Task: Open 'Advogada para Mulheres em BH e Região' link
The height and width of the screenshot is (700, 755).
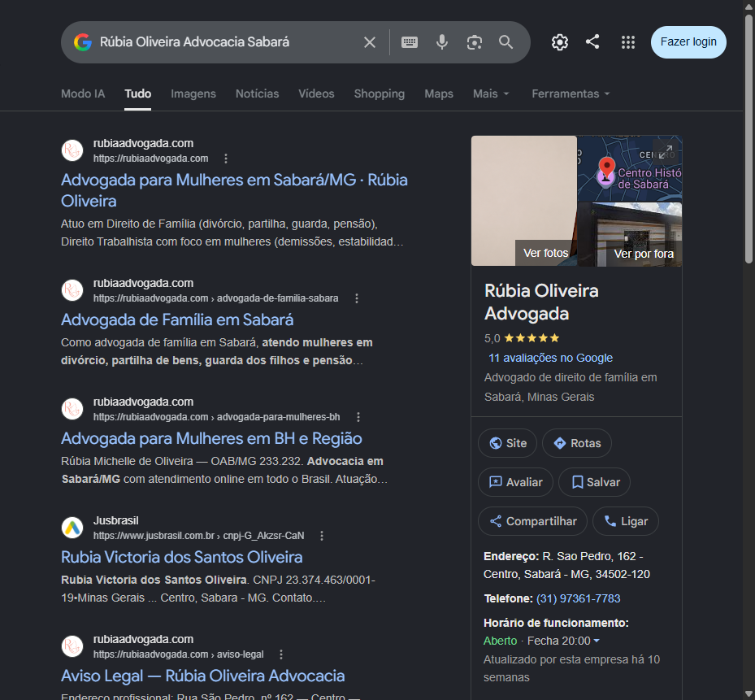Action: (211, 438)
